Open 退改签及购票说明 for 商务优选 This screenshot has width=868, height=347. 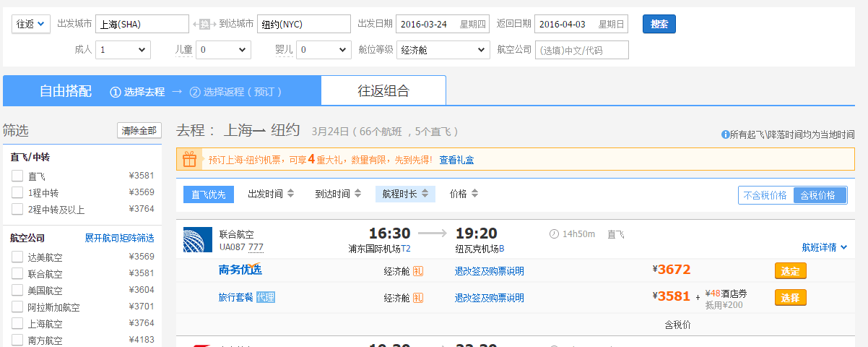click(490, 271)
